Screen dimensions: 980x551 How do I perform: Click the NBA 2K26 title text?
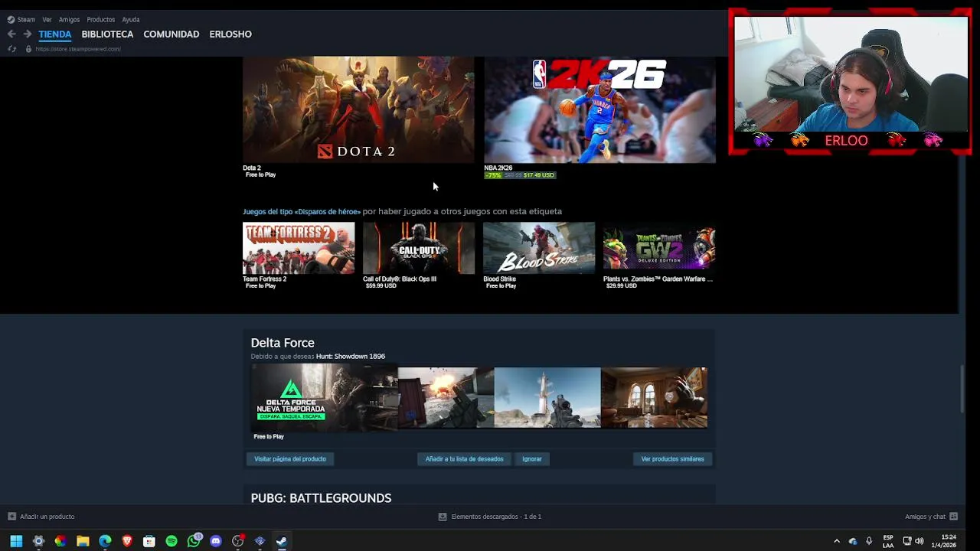498,168
